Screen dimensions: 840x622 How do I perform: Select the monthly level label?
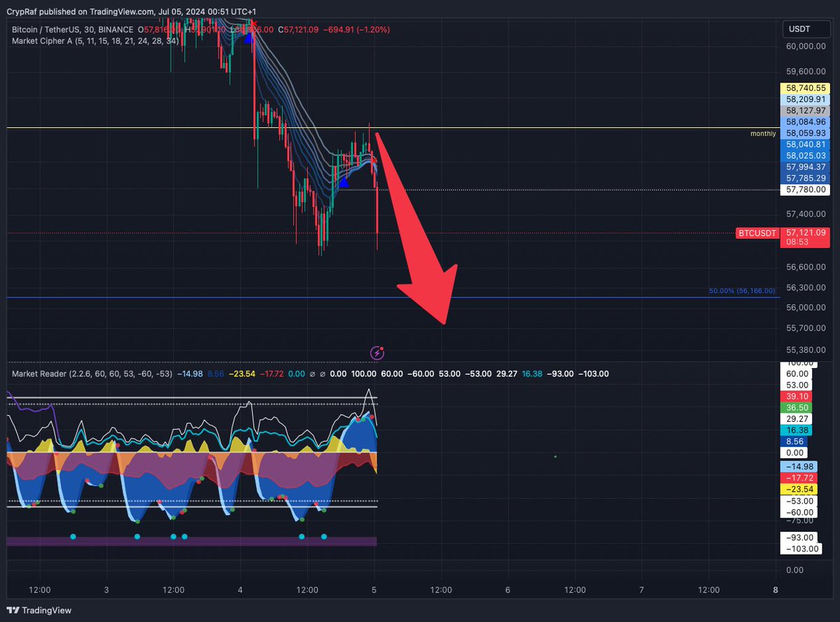[x=762, y=134]
